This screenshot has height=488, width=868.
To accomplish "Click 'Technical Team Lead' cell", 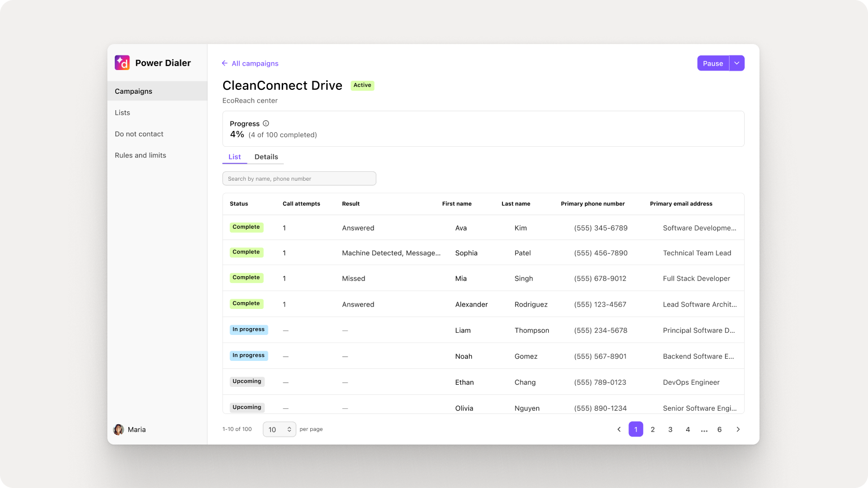I will click(x=697, y=253).
